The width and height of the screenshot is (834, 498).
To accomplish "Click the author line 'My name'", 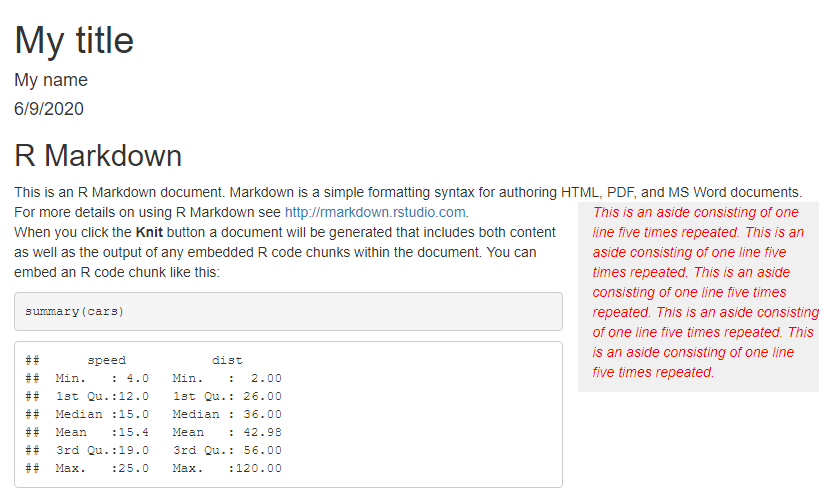I will (x=51, y=80).
